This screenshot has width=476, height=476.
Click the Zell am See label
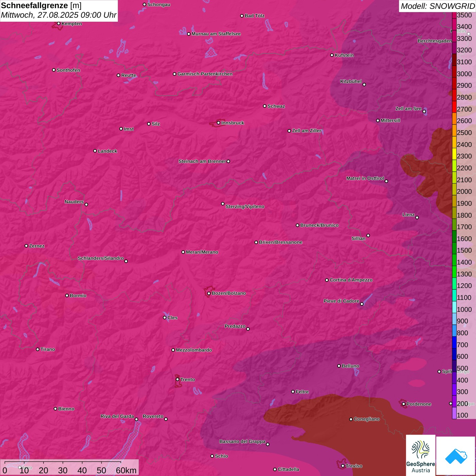pyautogui.click(x=408, y=109)
